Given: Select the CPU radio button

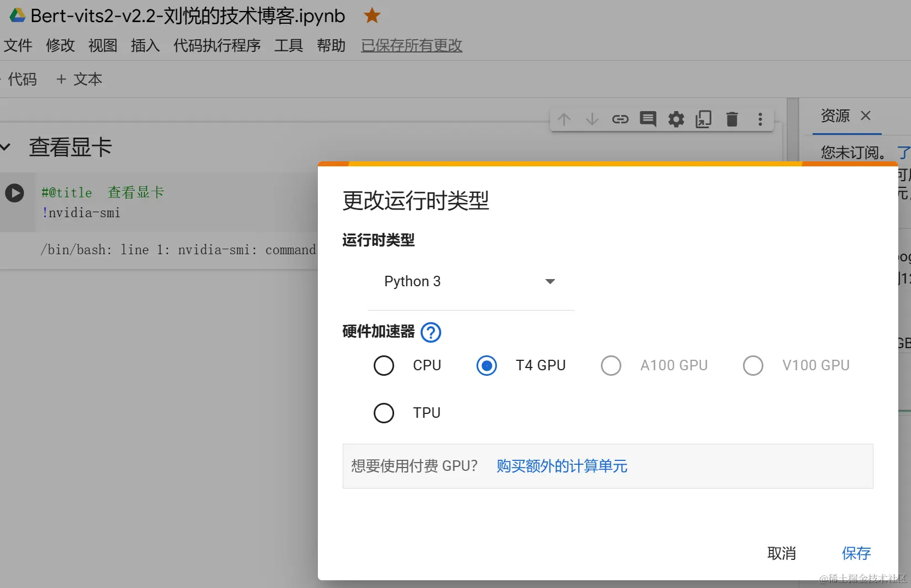Looking at the screenshot, I should (384, 365).
